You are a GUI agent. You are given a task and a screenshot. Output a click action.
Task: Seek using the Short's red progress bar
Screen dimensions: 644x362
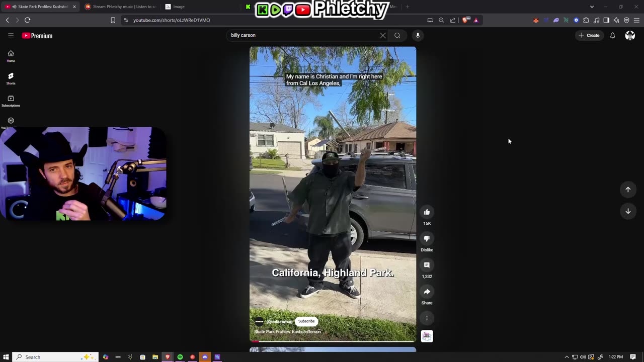pyautogui.click(x=333, y=341)
